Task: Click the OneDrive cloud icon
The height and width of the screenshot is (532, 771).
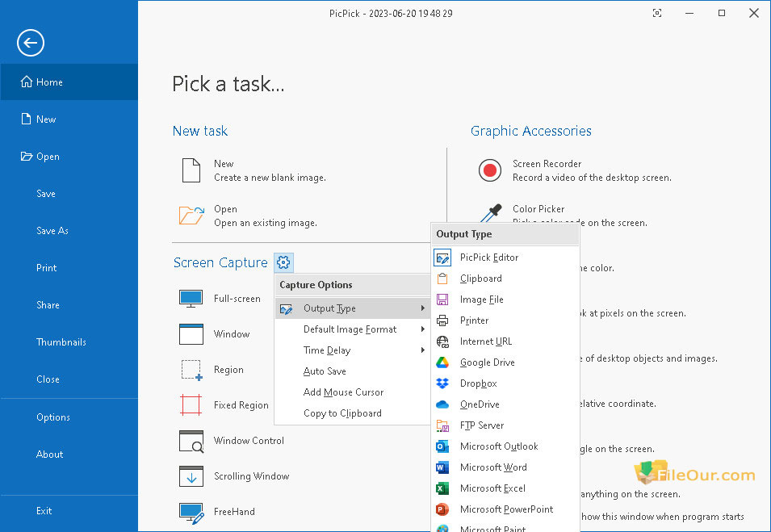Action: click(442, 404)
